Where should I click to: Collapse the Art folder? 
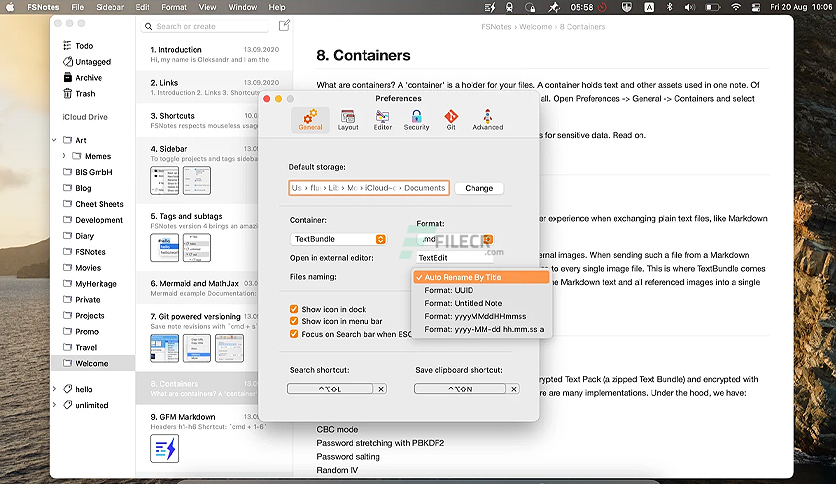click(54, 140)
